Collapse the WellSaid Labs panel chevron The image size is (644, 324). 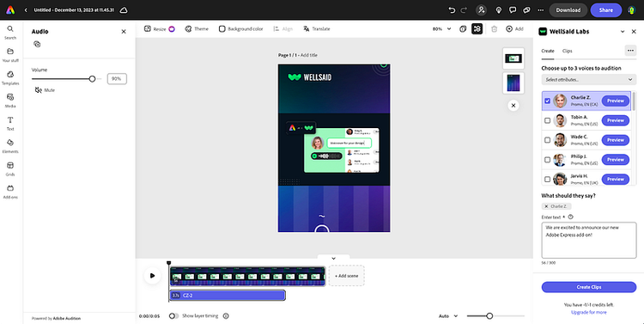[623, 32]
